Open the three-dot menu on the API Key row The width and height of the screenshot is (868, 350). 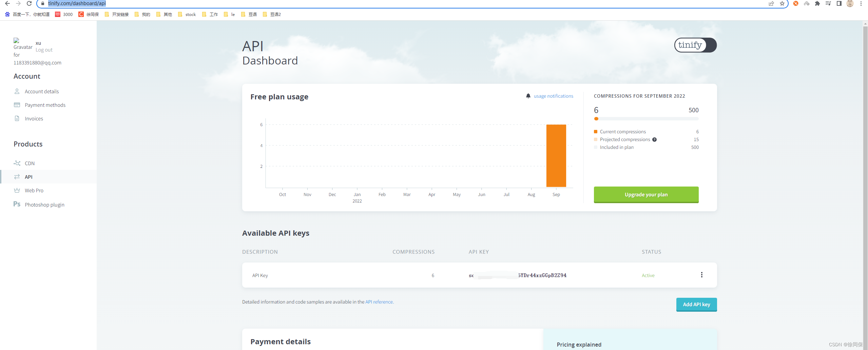(702, 275)
